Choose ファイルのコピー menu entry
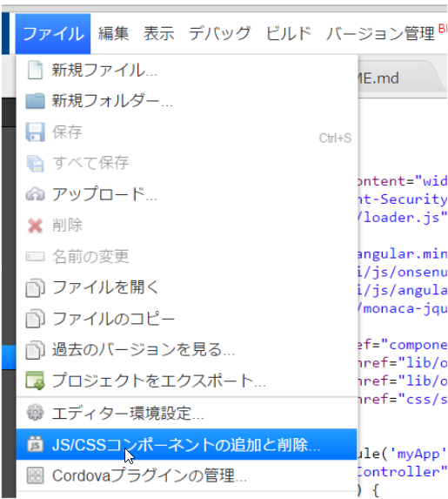 [x=187, y=319]
